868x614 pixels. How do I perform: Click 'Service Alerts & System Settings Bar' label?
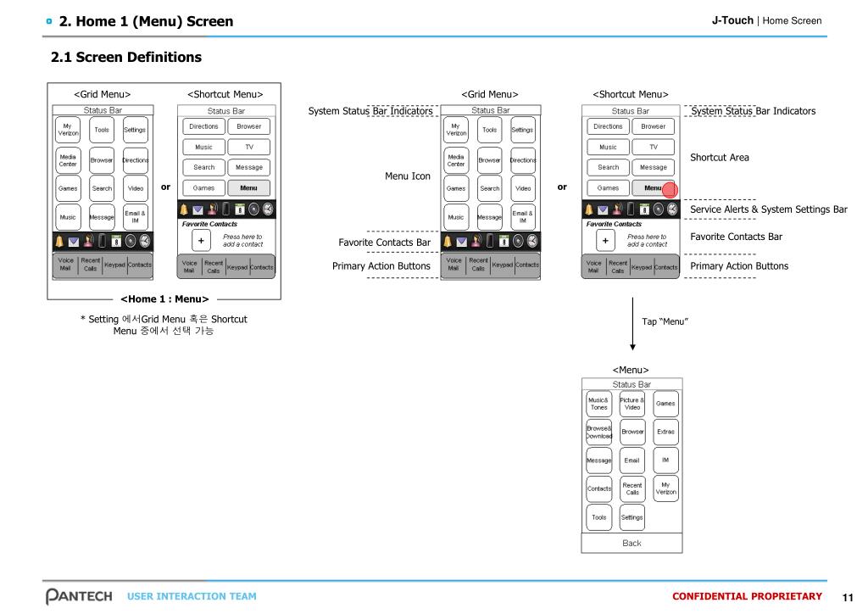(x=768, y=209)
